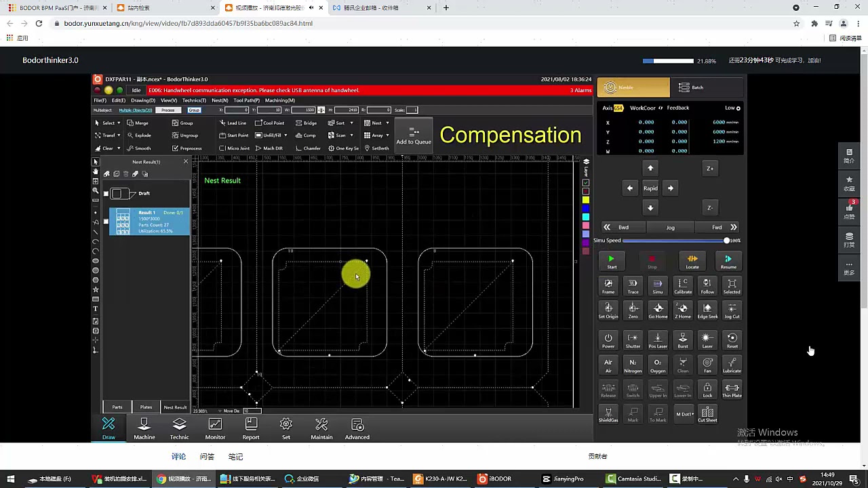Toggle Nitrogen gas on
The image size is (868, 488).
[633, 365]
